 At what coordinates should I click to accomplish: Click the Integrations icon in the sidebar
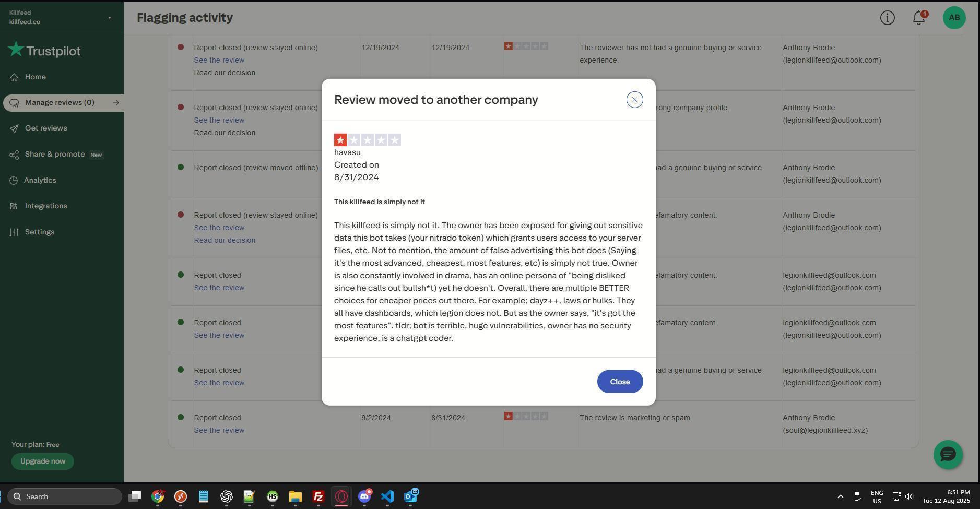(x=14, y=206)
